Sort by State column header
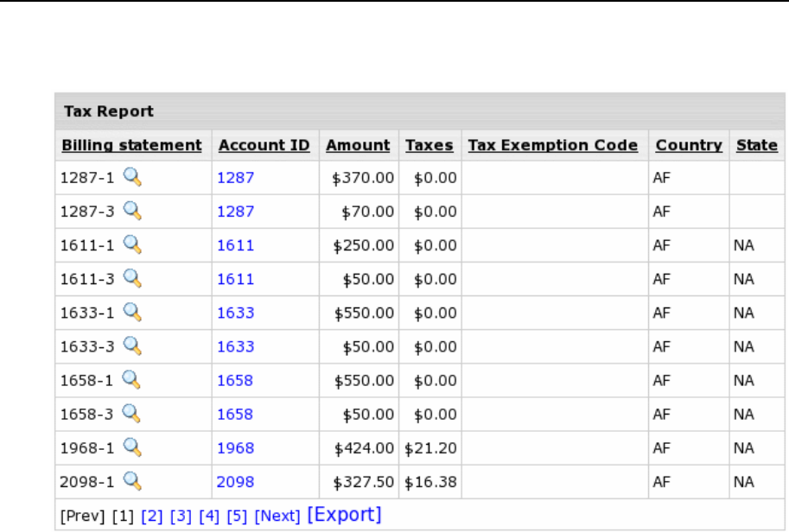This screenshot has width=789, height=532. click(756, 145)
